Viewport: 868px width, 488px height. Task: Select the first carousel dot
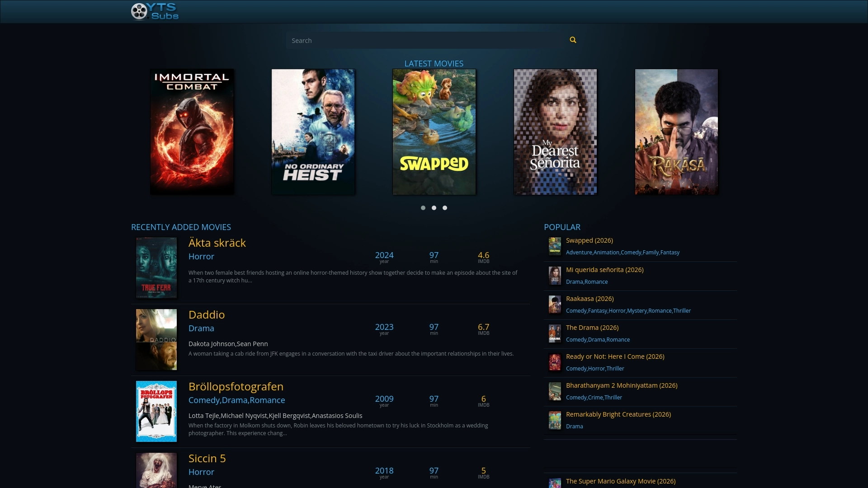[x=423, y=208]
